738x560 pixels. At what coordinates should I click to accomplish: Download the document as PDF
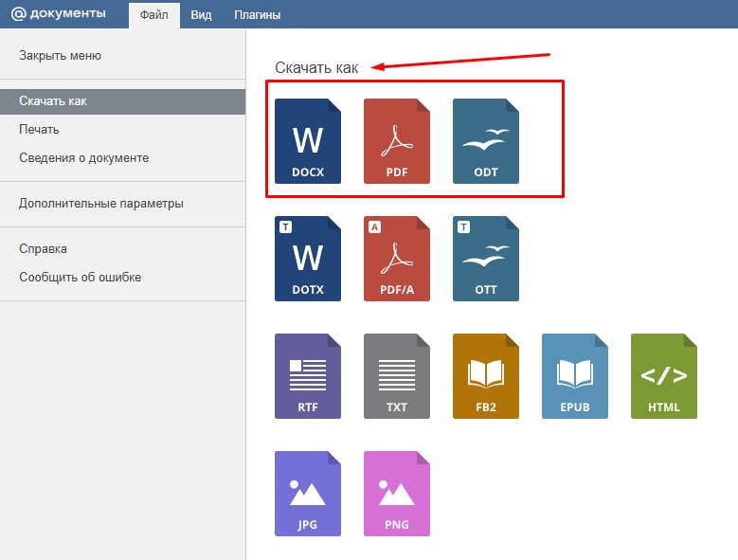(397, 141)
